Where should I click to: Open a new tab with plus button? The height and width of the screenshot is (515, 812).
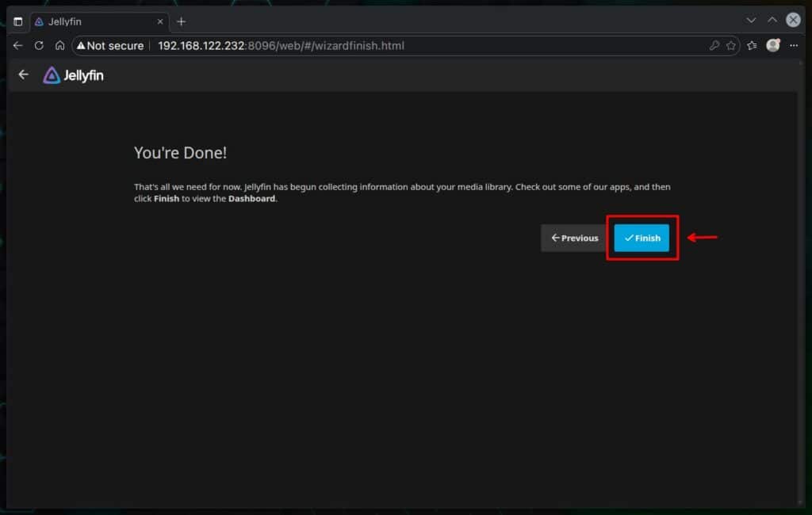pos(181,21)
